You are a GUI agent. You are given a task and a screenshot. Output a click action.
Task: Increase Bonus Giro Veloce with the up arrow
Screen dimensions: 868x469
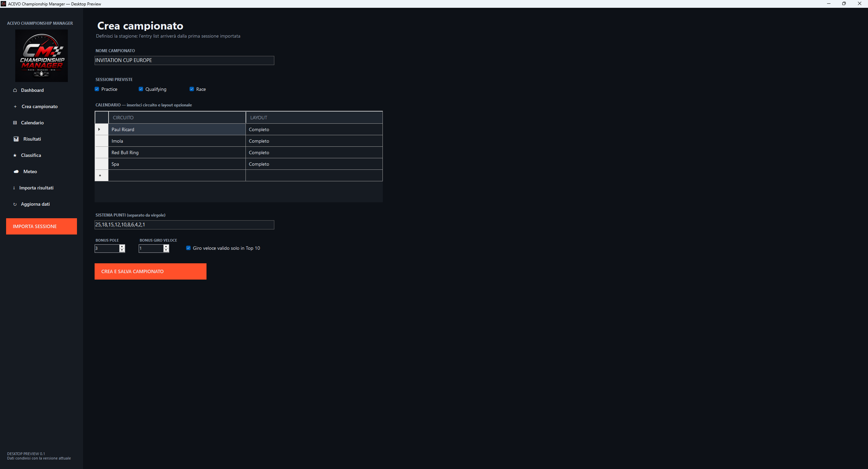point(166,246)
